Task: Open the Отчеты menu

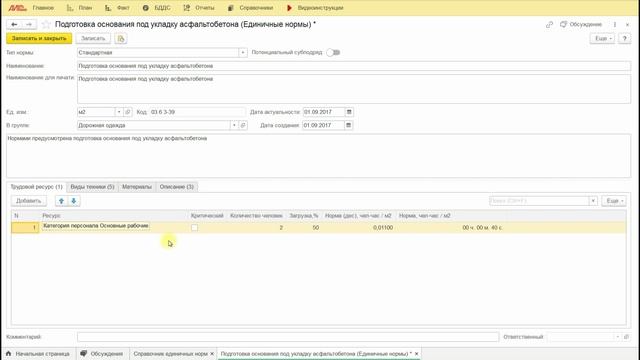Action: (x=199, y=8)
